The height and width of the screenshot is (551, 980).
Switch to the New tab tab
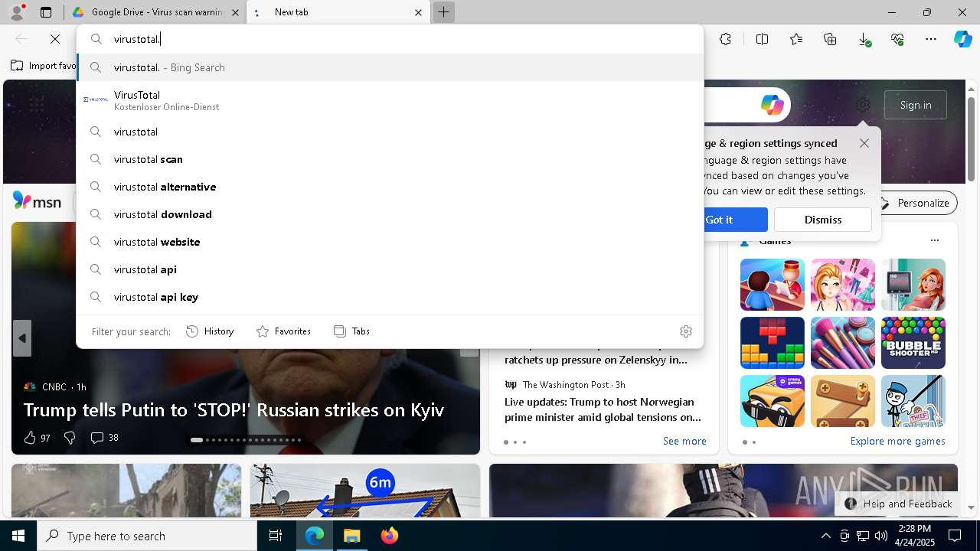(338, 12)
